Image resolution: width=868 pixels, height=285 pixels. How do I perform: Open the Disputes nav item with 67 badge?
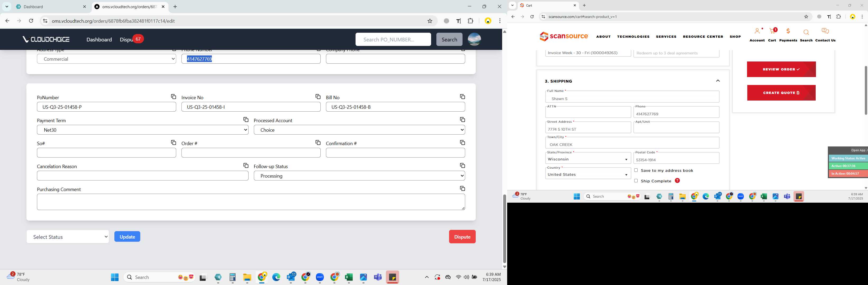pos(131,39)
